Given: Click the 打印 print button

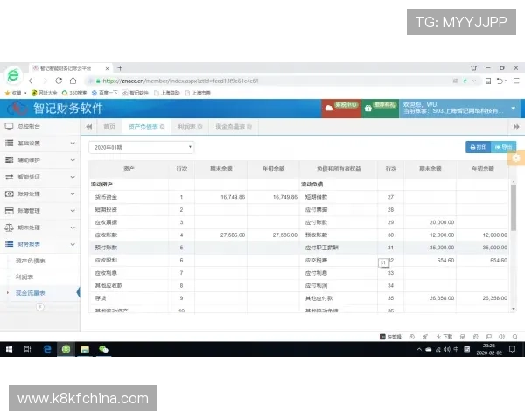Looking at the screenshot, I should coord(478,147).
